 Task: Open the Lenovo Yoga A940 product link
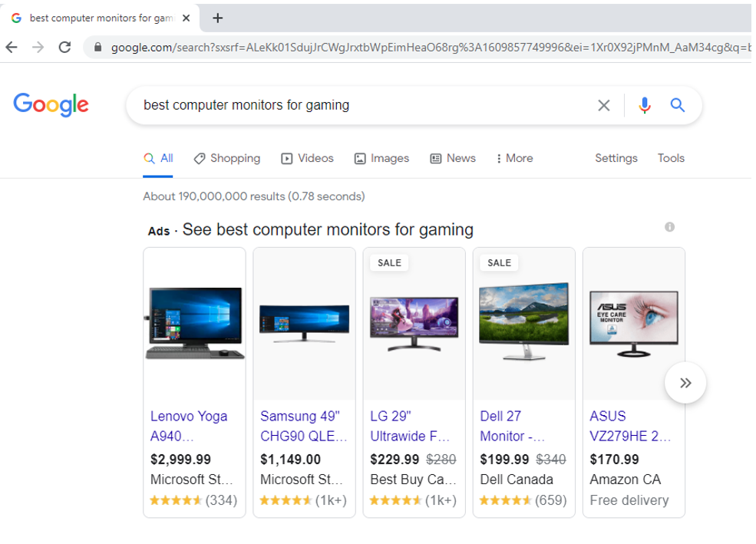[189, 426]
